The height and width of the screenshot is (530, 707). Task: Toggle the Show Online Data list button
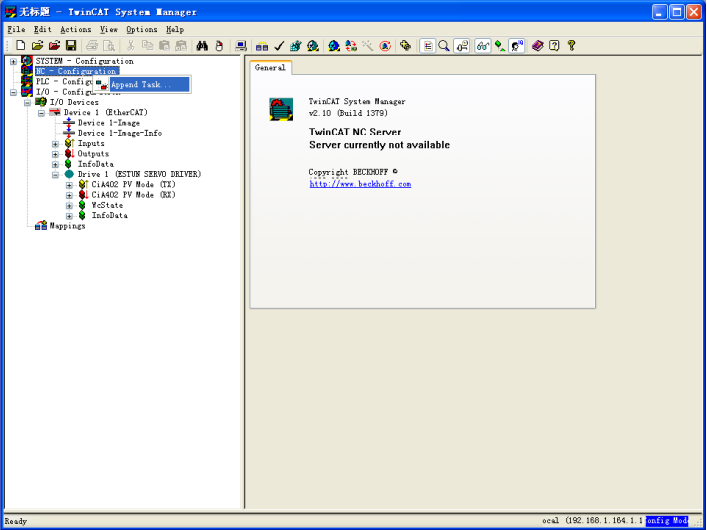click(x=427, y=46)
